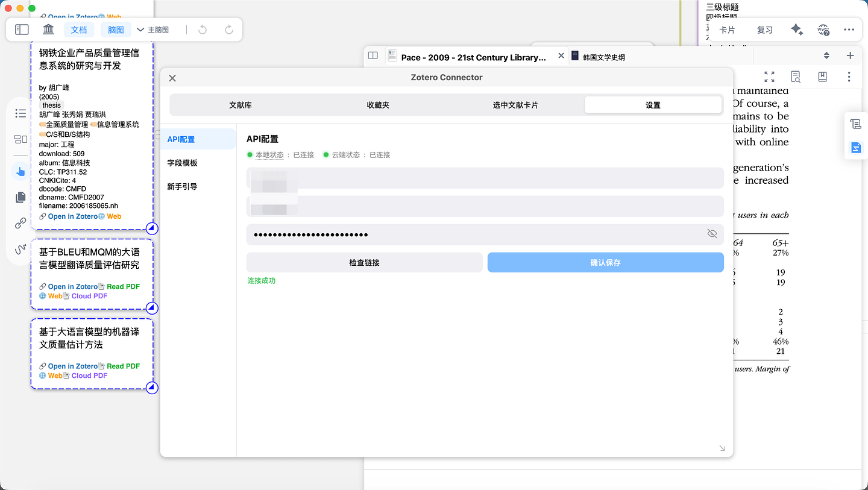Toggle password visibility with the eye icon
The image size is (868, 490).
coord(712,234)
